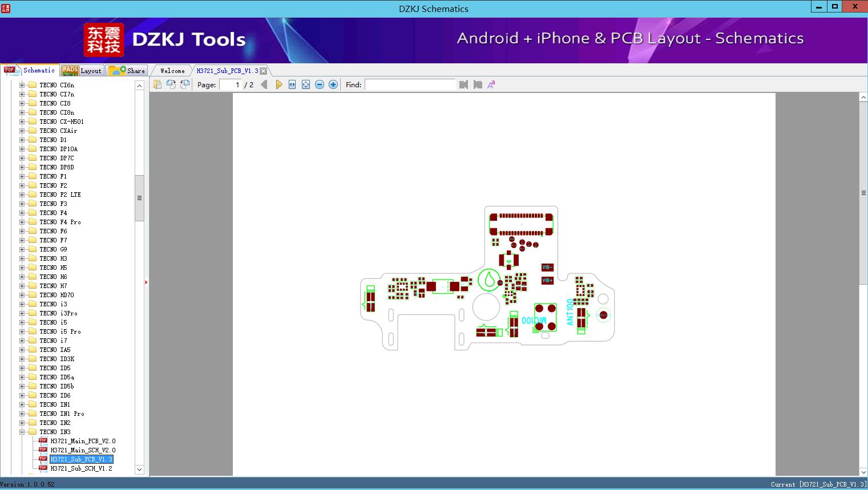Viewport: 868px width, 490px height.
Task: Open H3721_Main_SCH_V2.0 file
Action: tap(83, 450)
